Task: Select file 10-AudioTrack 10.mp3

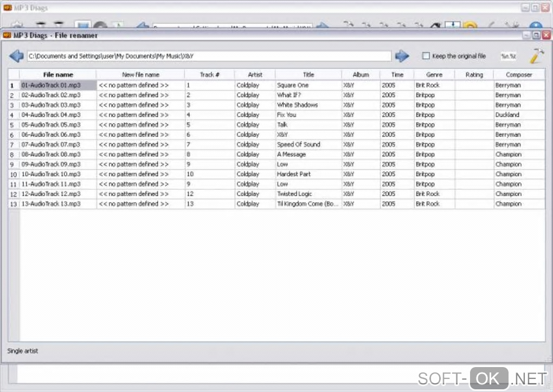Action: [58, 174]
